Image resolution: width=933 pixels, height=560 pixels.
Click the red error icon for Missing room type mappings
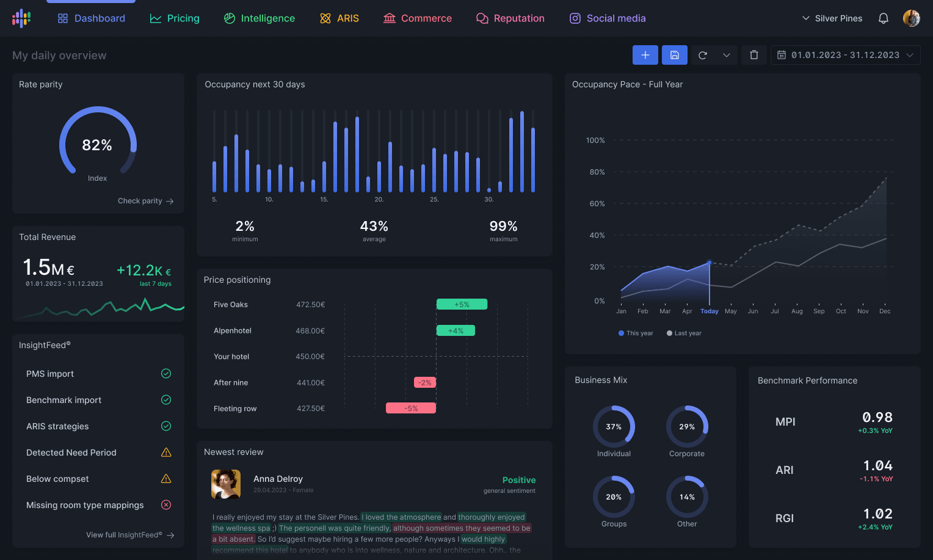pyautogui.click(x=165, y=505)
